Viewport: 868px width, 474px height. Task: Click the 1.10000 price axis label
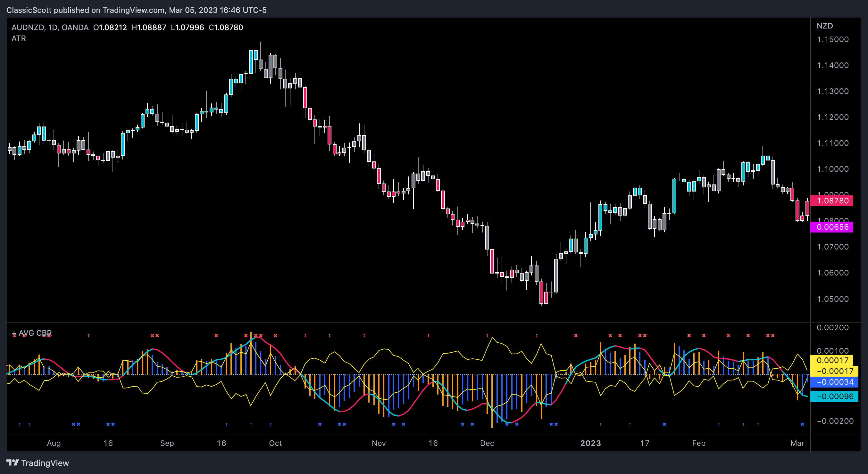coord(833,169)
